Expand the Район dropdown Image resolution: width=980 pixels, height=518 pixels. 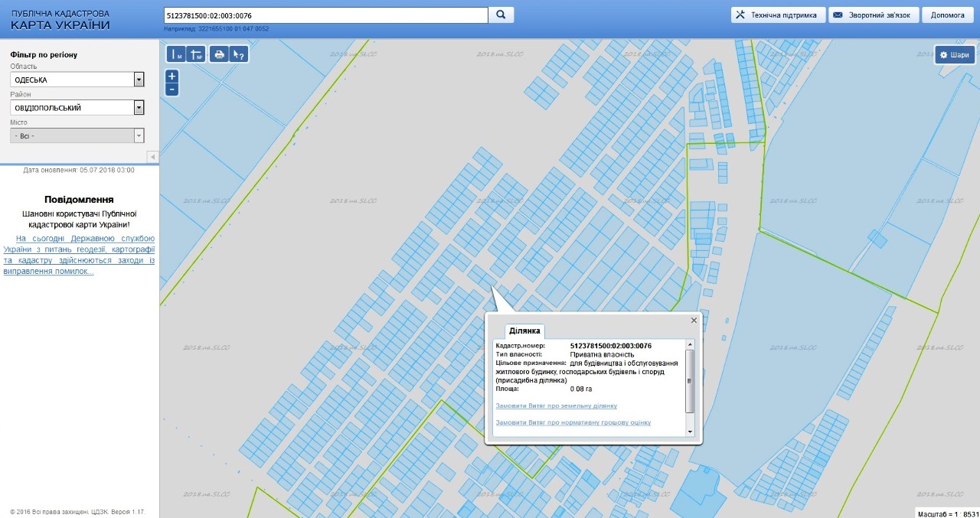coord(139,108)
